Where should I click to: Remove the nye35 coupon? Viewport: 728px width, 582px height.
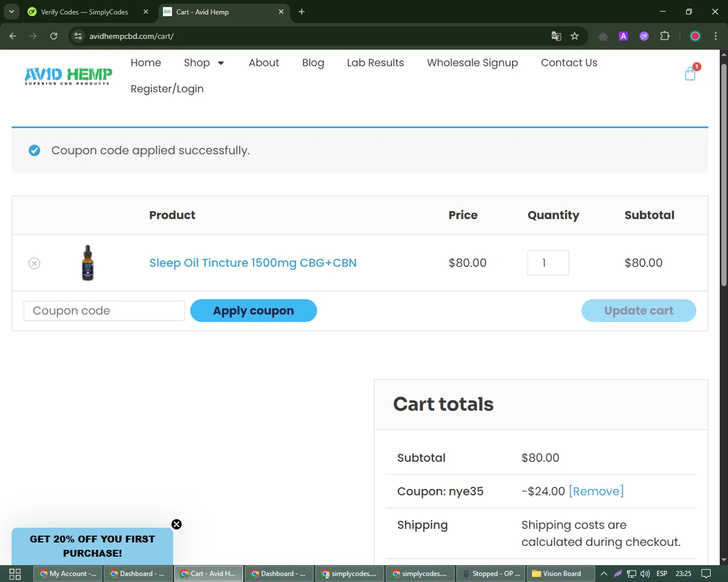(x=596, y=491)
